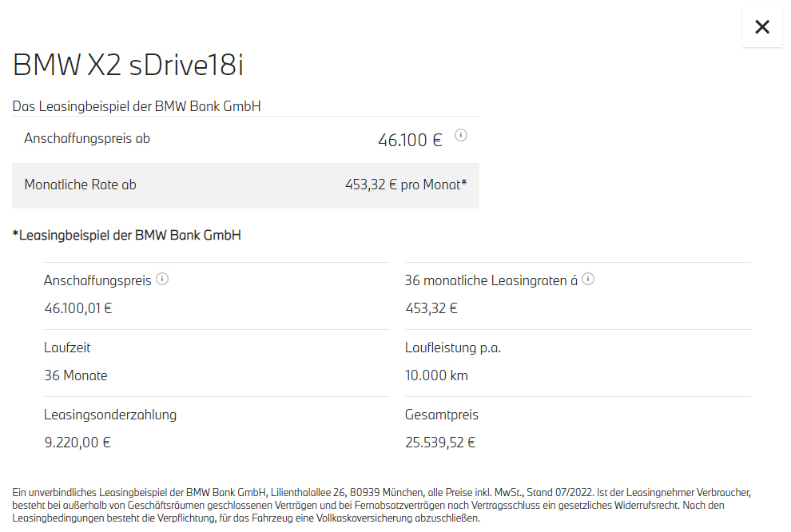This screenshot has width=791, height=532.
Task: Click the 'Gesamtpreis' label
Action: click(441, 415)
